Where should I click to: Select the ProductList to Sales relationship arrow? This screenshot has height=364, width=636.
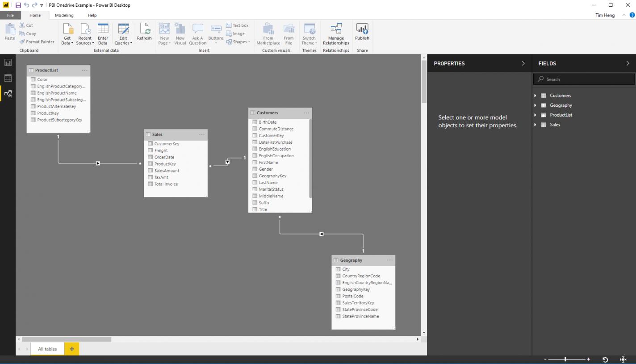pos(98,163)
